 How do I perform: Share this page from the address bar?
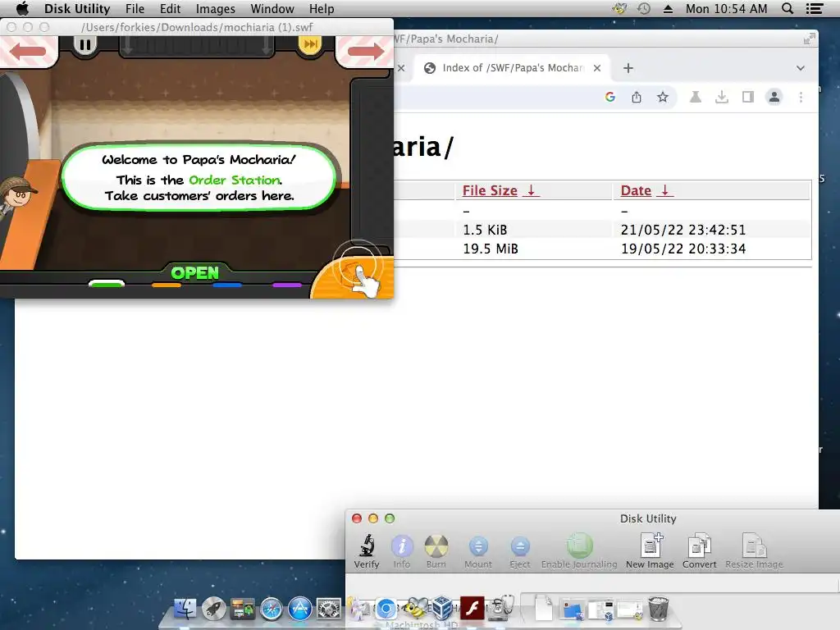pyautogui.click(x=637, y=97)
